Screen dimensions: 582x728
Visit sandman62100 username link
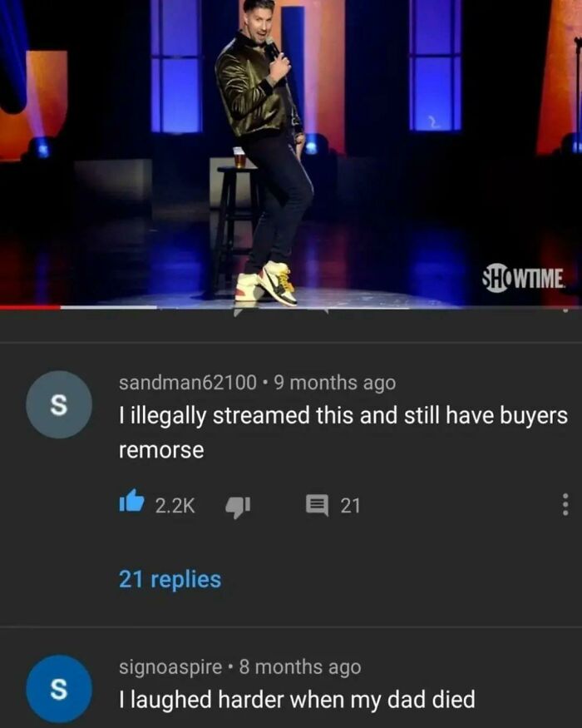tap(188, 383)
